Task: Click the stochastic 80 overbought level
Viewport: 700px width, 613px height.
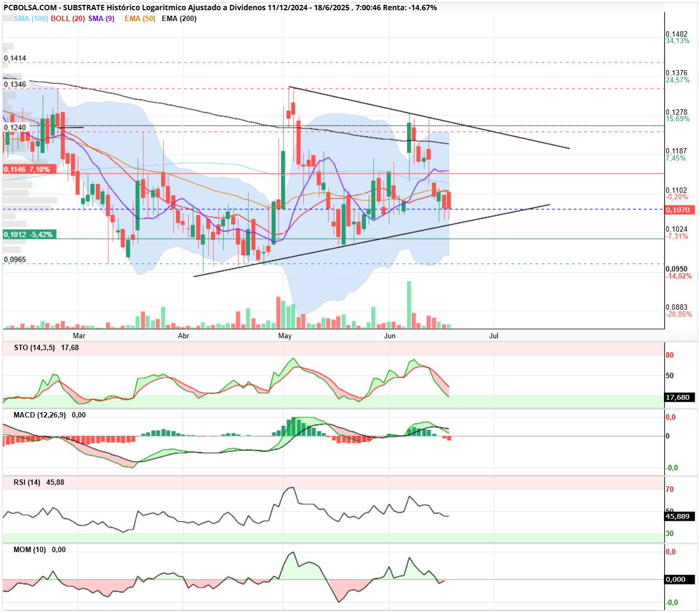Action: (x=670, y=355)
